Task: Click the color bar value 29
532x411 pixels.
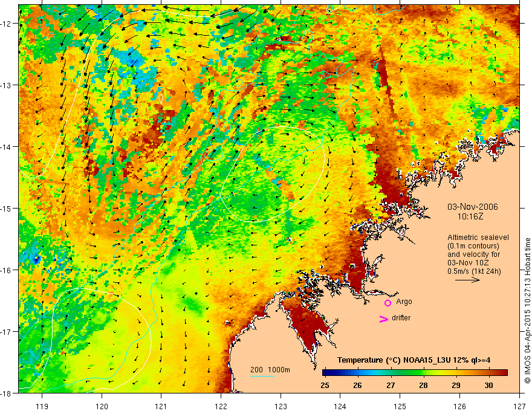Action: pyautogui.click(x=456, y=386)
